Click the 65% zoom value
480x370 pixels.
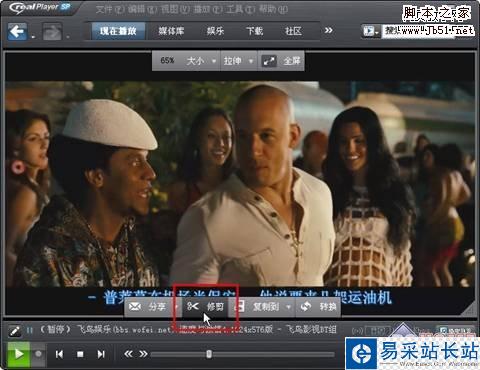pyautogui.click(x=167, y=61)
